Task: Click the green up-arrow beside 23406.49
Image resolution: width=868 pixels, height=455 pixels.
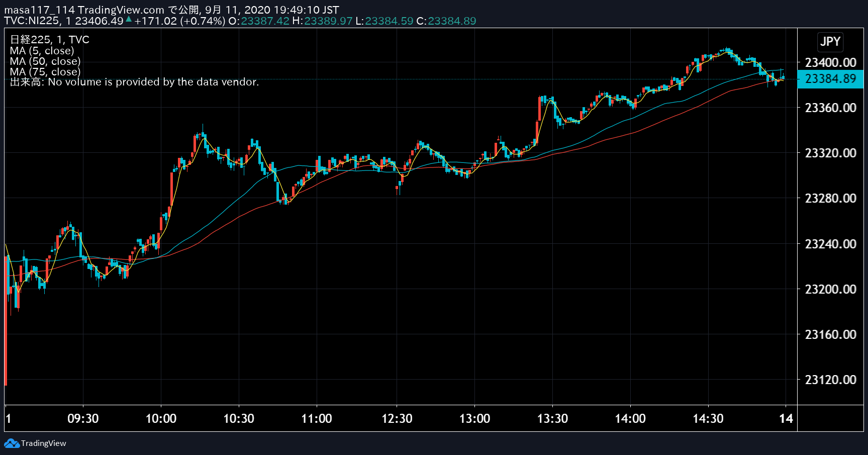Action: coord(129,19)
